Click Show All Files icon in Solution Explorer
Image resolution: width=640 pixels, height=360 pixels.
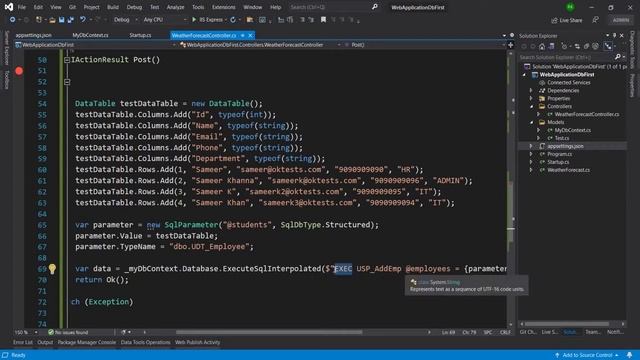596,46
